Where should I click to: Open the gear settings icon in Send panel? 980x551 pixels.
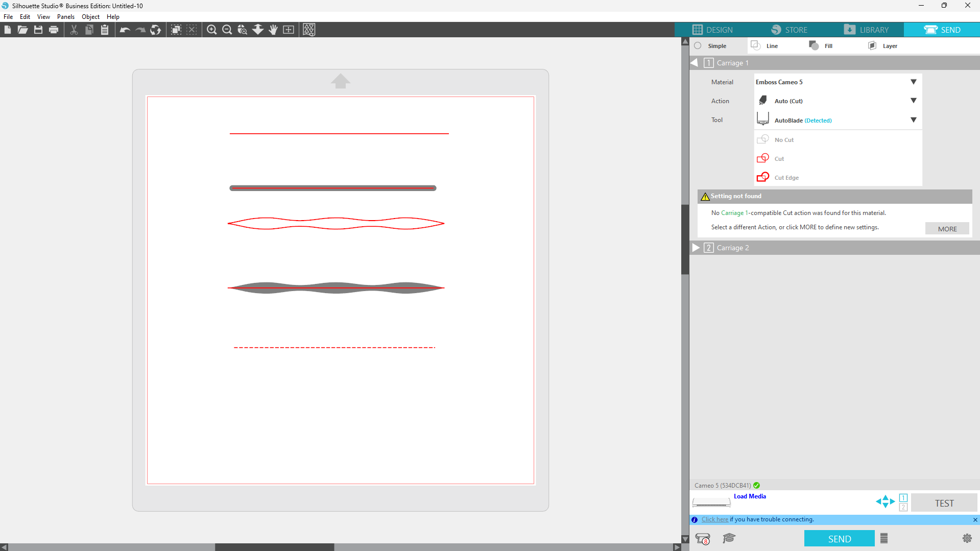[x=967, y=538]
